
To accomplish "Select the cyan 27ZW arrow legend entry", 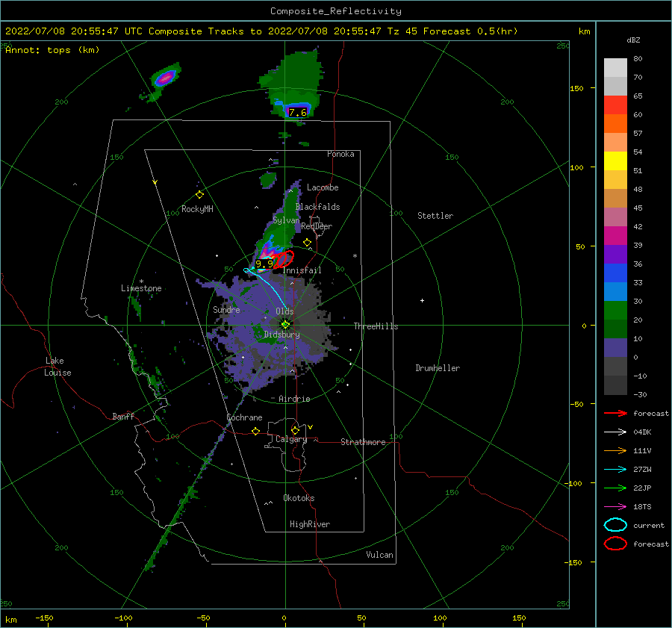I will point(615,470).
